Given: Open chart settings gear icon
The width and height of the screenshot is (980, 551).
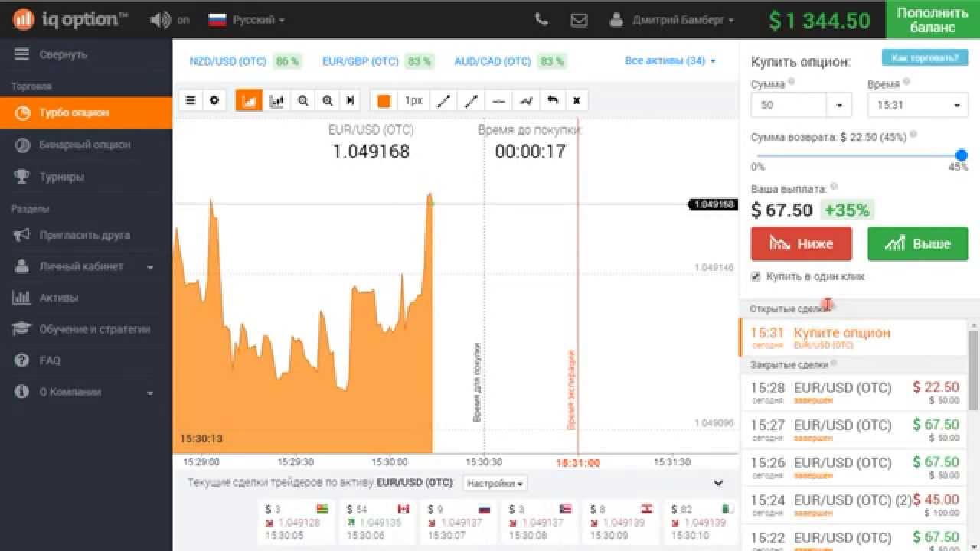Looking at the screenshot, I should tap(214, 100).
